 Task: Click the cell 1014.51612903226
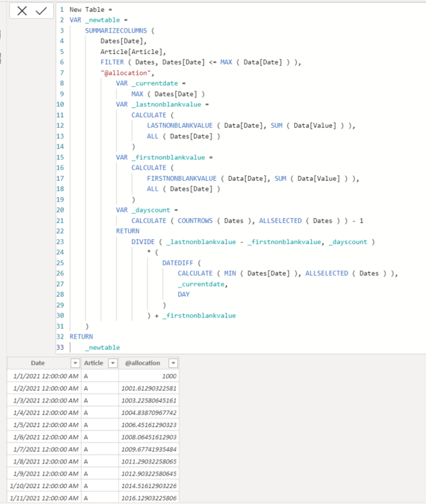(149, 486)
